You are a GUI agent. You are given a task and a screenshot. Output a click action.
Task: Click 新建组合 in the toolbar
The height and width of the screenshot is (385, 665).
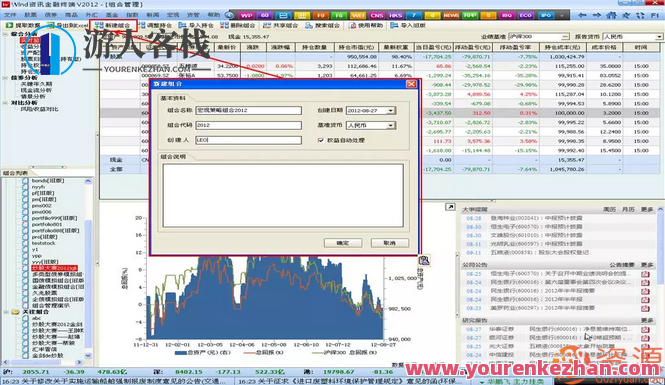[x=113, y=25]
